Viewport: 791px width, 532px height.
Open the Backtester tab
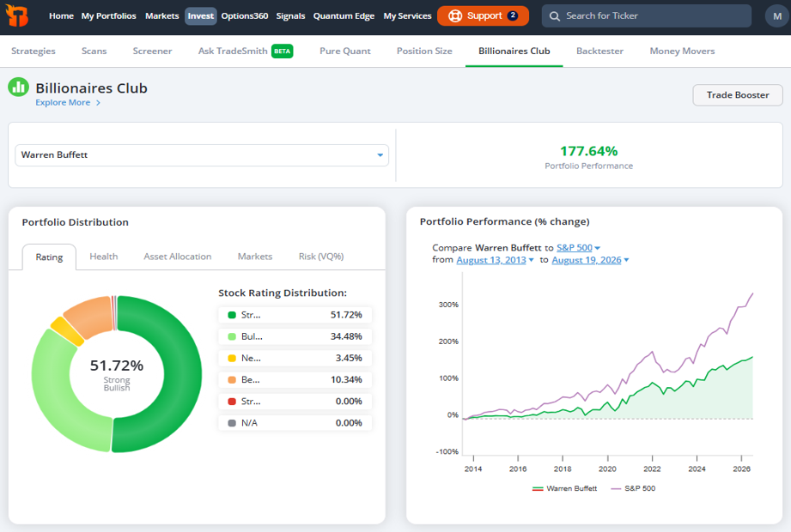[x=599, y=51]
